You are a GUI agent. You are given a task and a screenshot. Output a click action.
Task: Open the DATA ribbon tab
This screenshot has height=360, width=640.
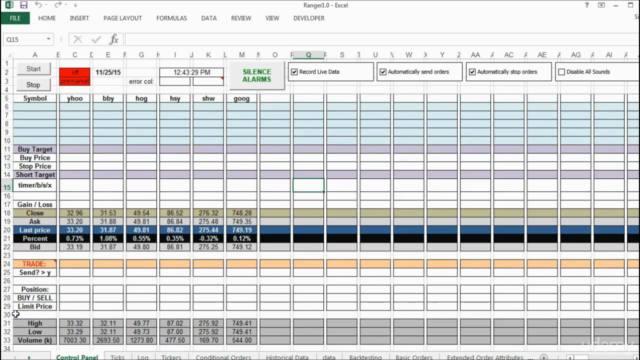[209, 18]
